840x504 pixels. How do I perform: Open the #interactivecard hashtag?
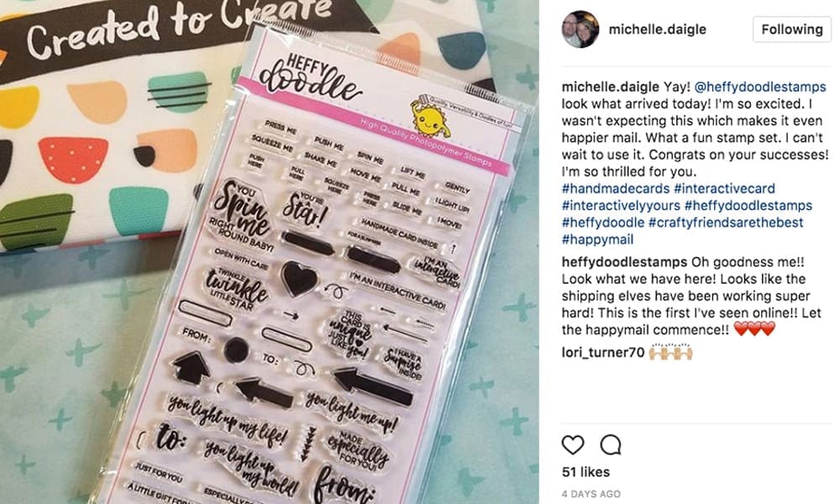point(724,188)
